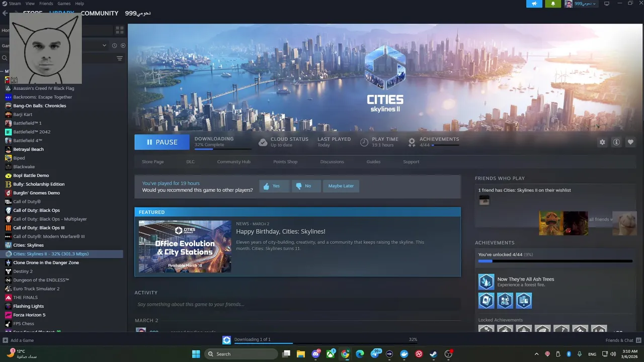Open the View menu

tap(30, 4)
